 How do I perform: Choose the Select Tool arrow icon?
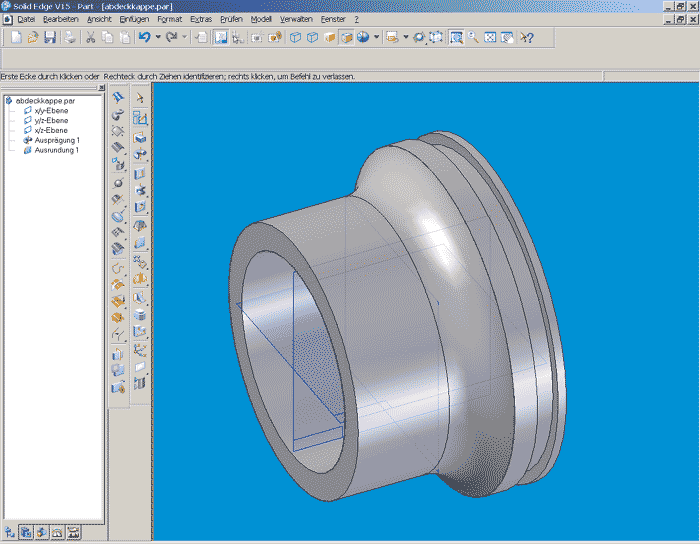[x=140, y=98]
